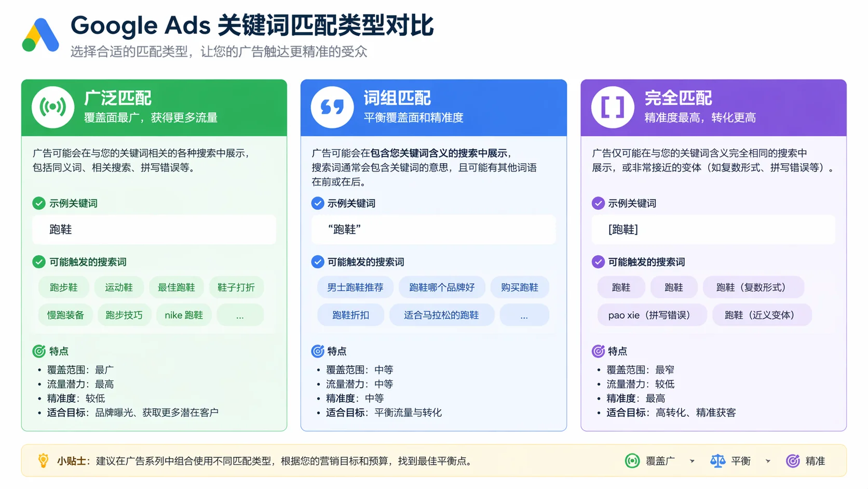Toggle the checkmark beside 示例关键词 in 广泛匹配
This screenshot has width=868, height=489.
38,203
